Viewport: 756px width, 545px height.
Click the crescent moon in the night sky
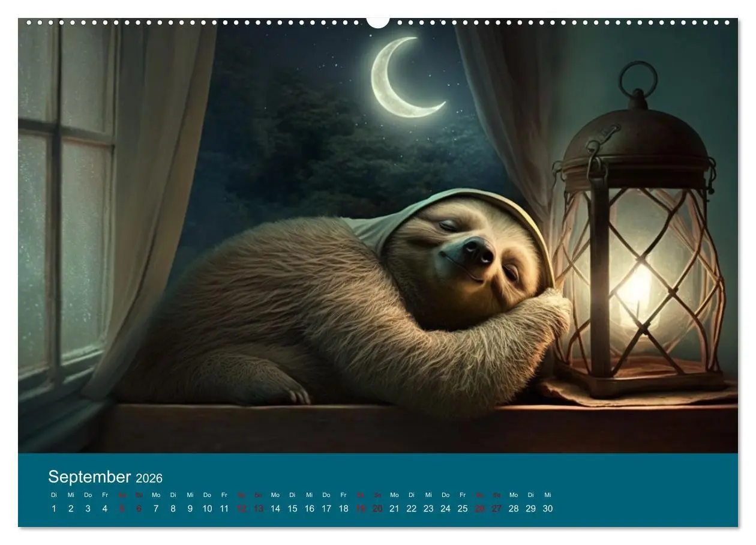coord(396,78)
